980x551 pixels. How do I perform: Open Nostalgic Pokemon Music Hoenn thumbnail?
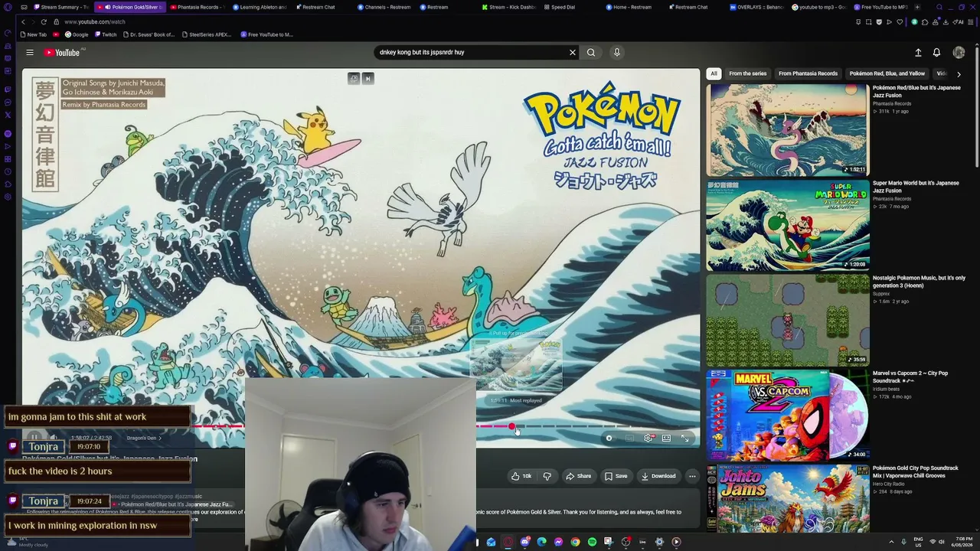(788, 320)
